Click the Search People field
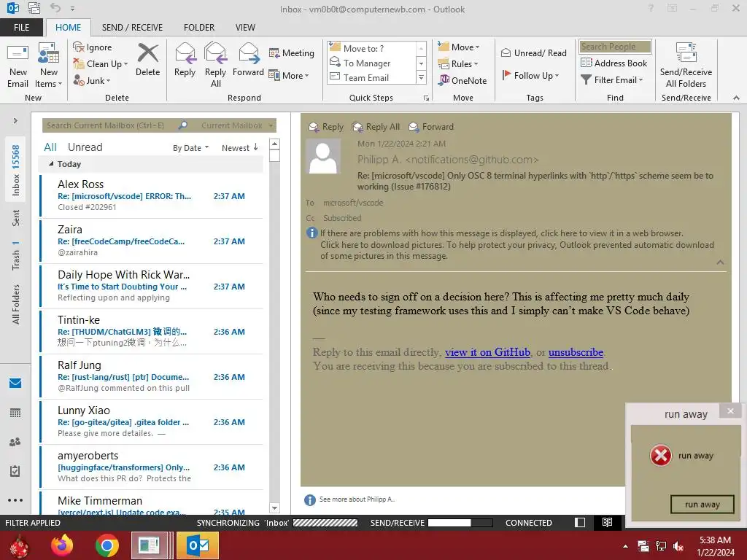747x560 pixels. (x=615, y=46)
